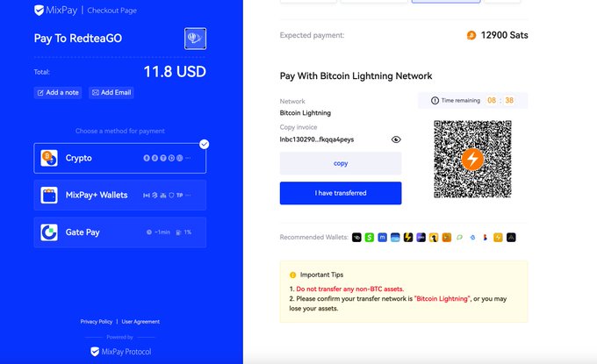Click the MixPay shield logo at top
Image resolution: width=597 pixels, height=364 pixels.
pyautogui.click(x=39, y=11)
